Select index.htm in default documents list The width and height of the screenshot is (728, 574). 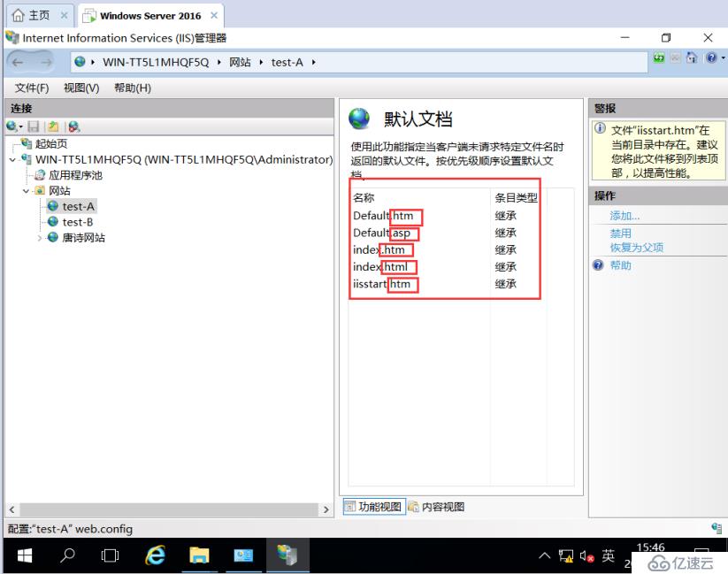click(379, 249)
